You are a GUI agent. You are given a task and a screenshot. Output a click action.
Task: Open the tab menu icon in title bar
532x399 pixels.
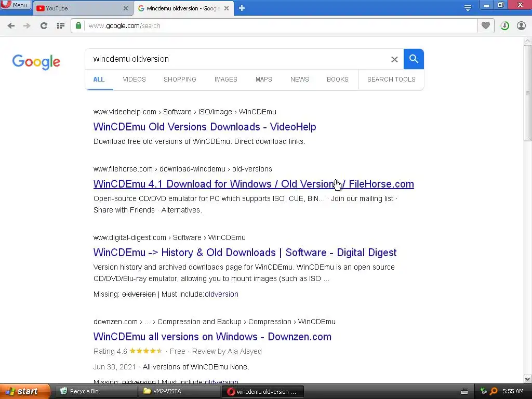point(468,8)
